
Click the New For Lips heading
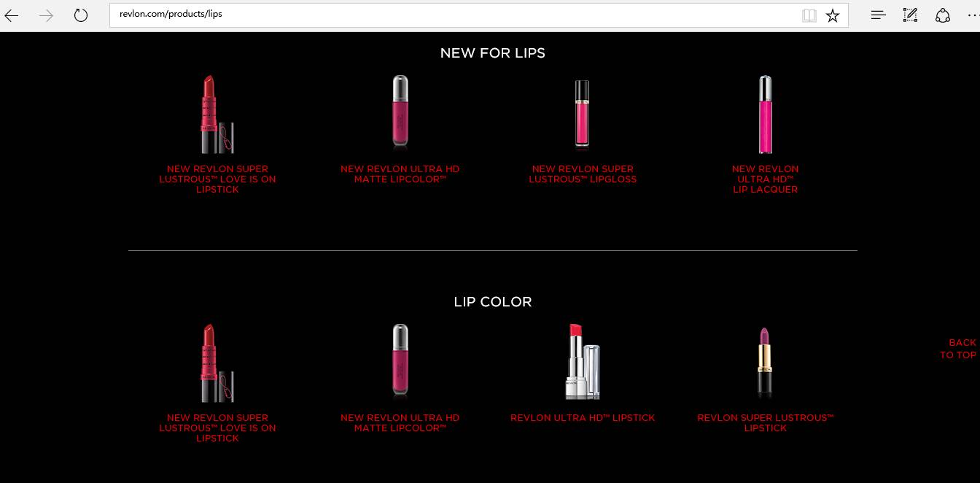point(492,53)
